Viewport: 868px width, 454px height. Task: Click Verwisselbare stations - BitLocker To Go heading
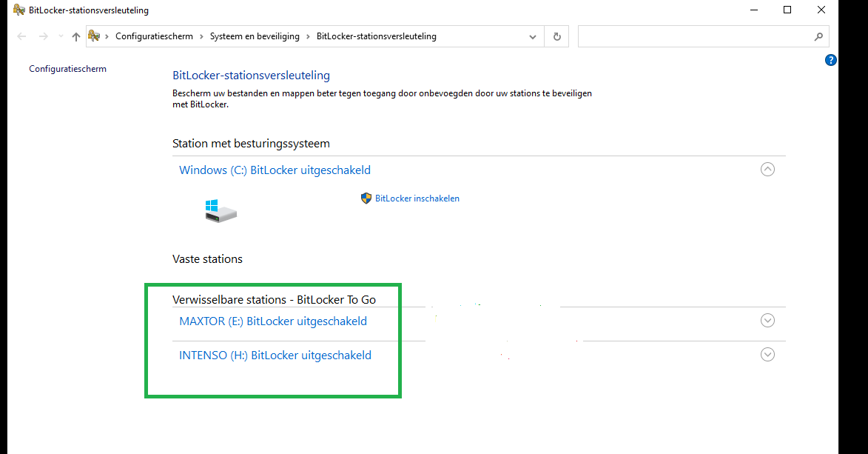coord(274,300)
